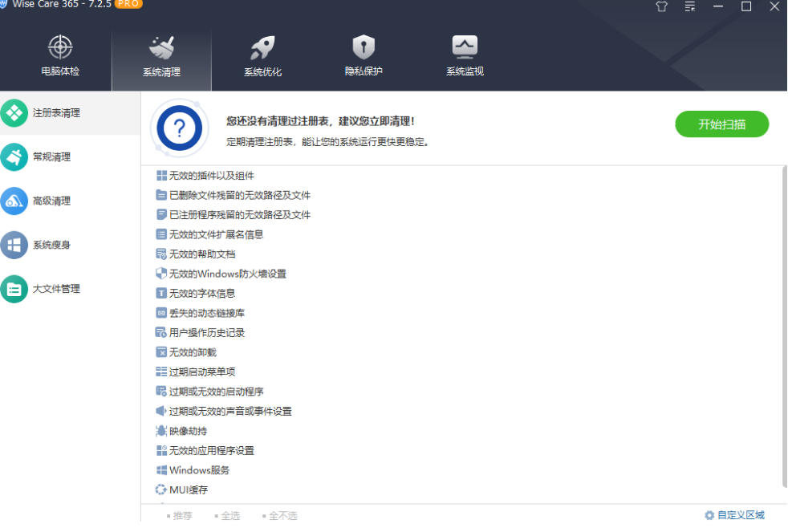This screenshot has width=788, height=532.
Task: Select the text 无效的应用程序设置
Action: pos(212,451)
